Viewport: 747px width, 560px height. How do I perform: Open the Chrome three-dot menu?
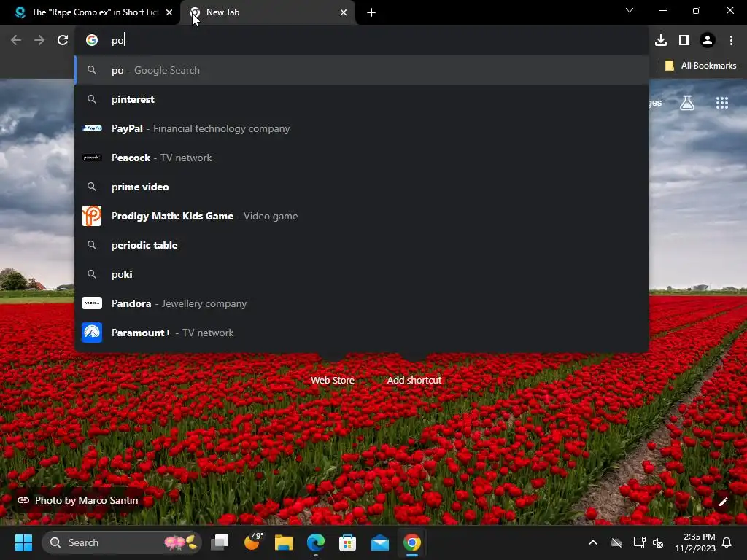point(731,40)
